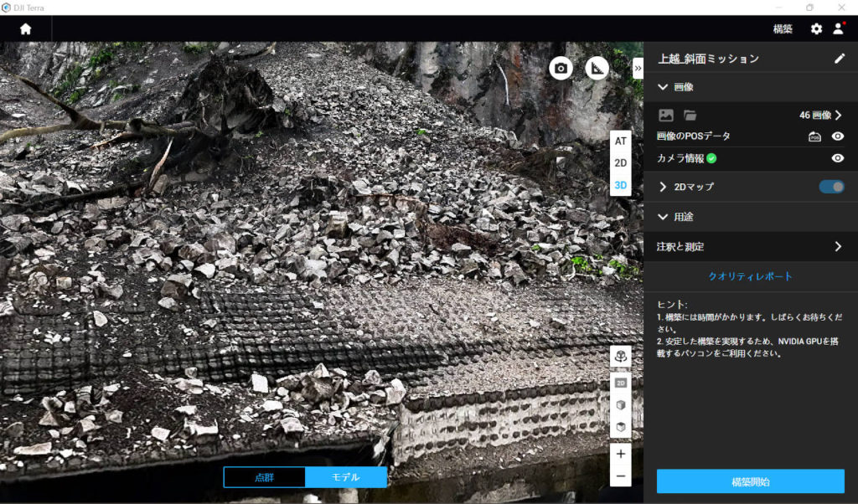Hide カメラ情報 with its eye toggle
Image resolution: width=858 pixels, height=504 pixels.
pyautogui.click(x=839, y=158)
